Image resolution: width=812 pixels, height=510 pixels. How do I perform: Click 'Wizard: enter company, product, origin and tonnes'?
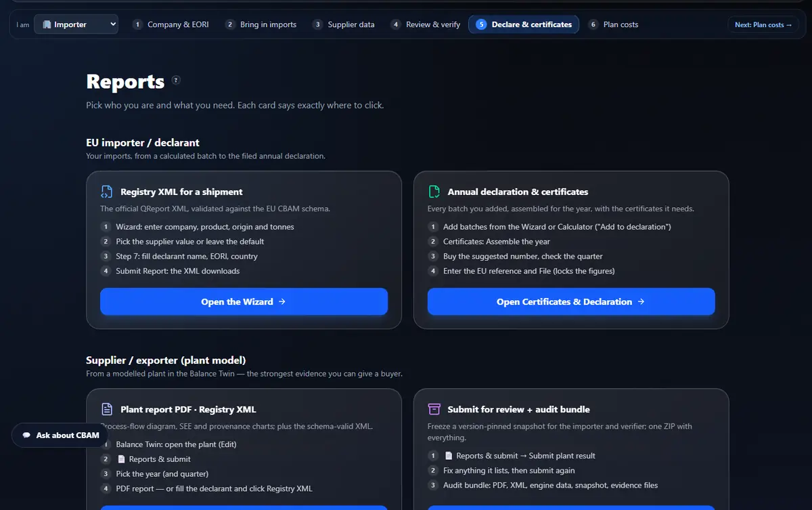(x=205, y=227)
